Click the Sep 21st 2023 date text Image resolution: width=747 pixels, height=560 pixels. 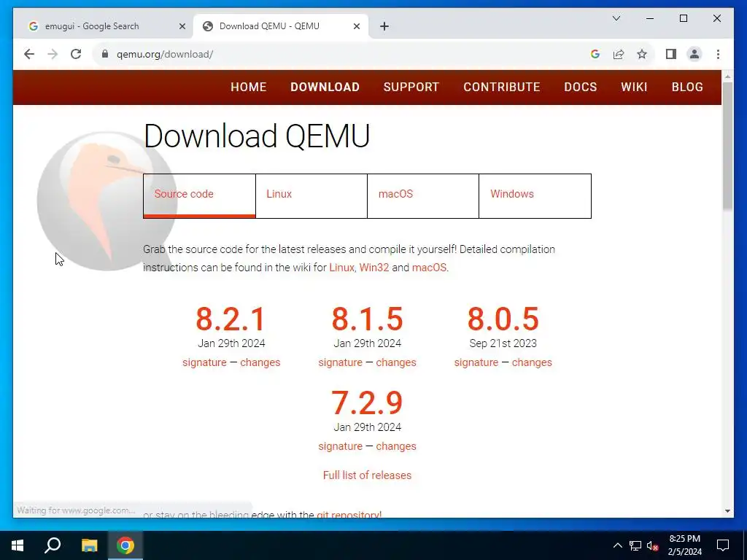(503, 343)
